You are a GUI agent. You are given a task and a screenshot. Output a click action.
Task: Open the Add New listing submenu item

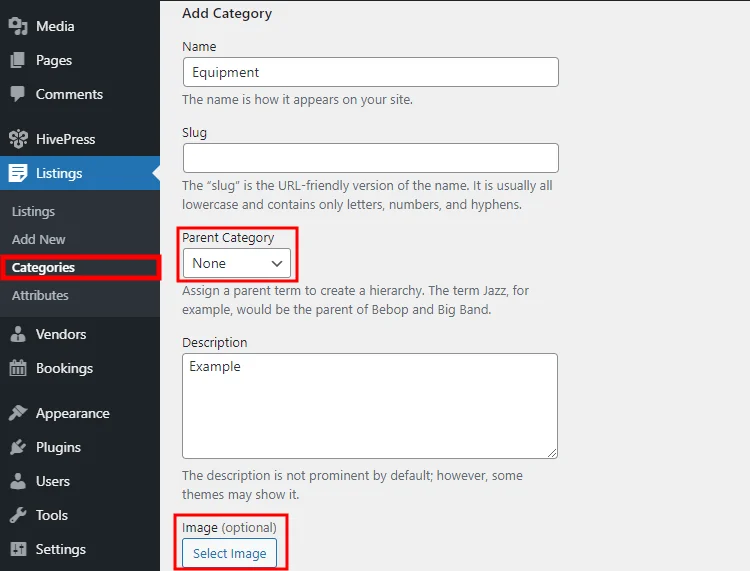(38, 239)
